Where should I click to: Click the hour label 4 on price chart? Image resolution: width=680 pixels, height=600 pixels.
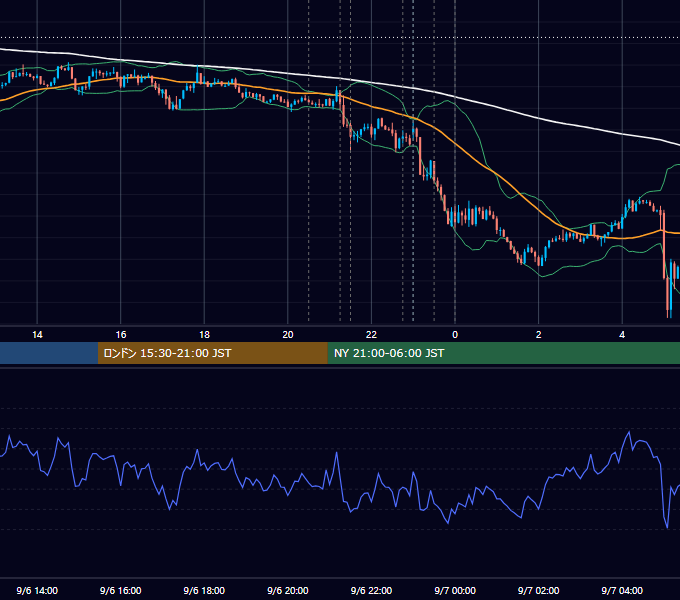tap(622, 335)
